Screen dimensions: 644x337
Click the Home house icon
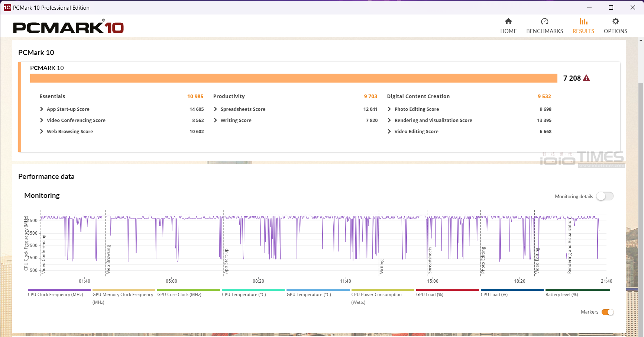tap(508, 22)
